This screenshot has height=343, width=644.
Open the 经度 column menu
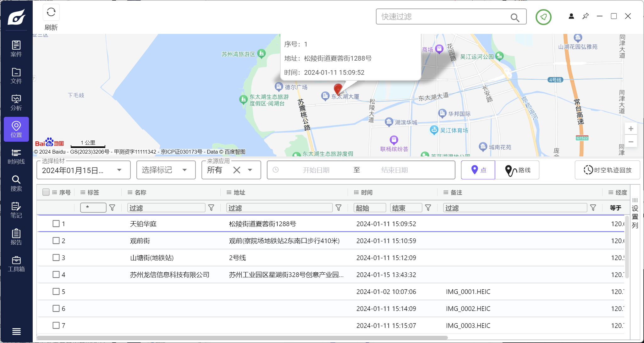click(611, 192)
